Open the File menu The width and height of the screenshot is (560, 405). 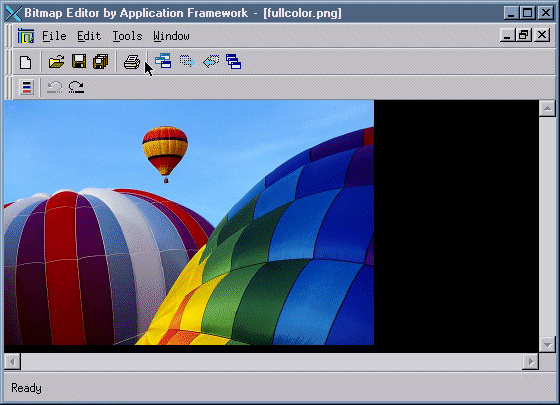click(54, 36)
